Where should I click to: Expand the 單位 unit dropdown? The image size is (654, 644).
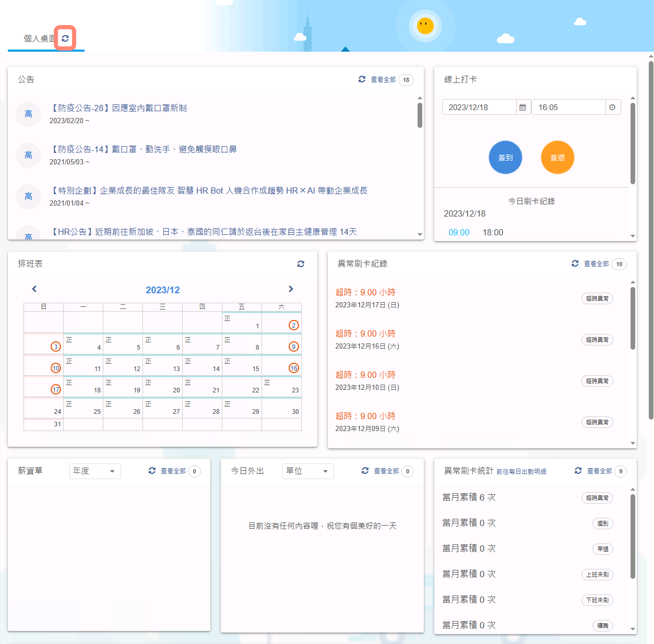pos(308,471)
